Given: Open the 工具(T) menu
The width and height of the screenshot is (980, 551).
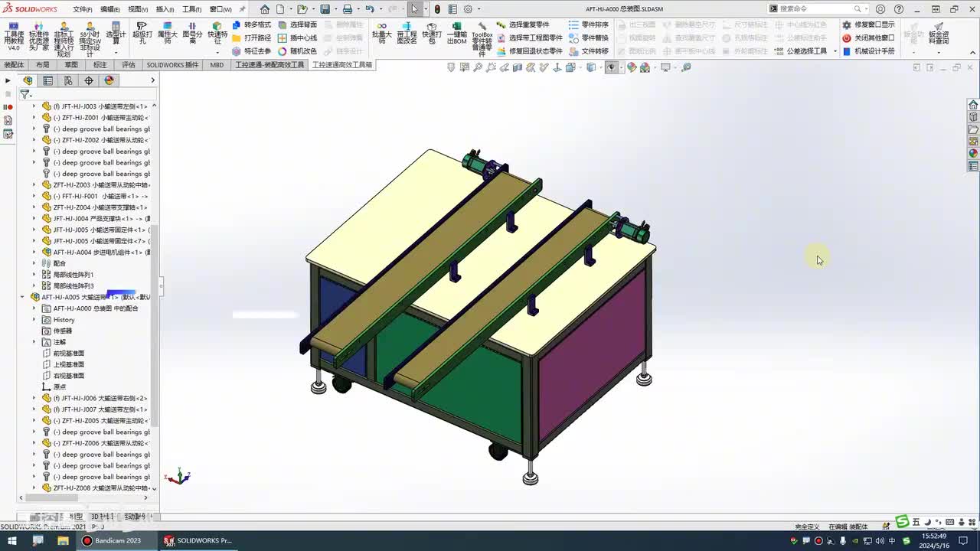Looking at the screenshot, I should tap(191, 9).
